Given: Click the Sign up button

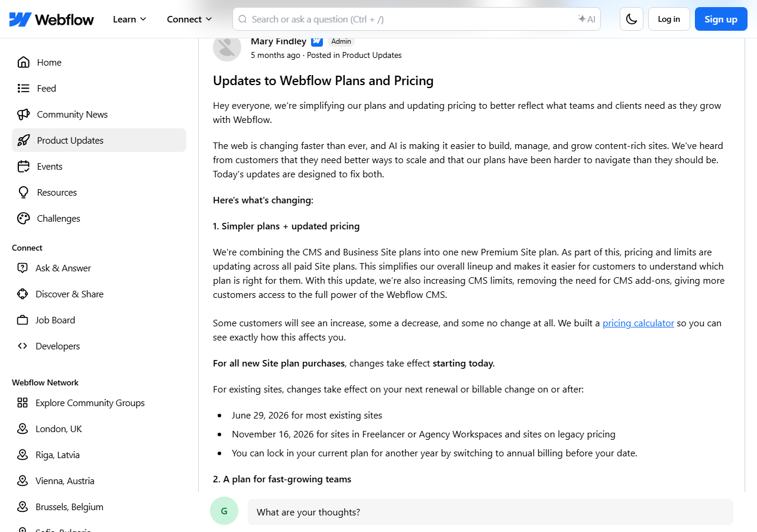Looking at the screenshot, I should click(x=721, y=19).
